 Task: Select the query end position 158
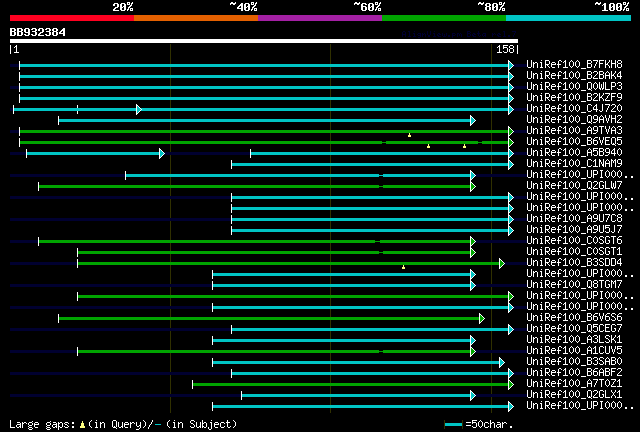(x=505, y=49)
